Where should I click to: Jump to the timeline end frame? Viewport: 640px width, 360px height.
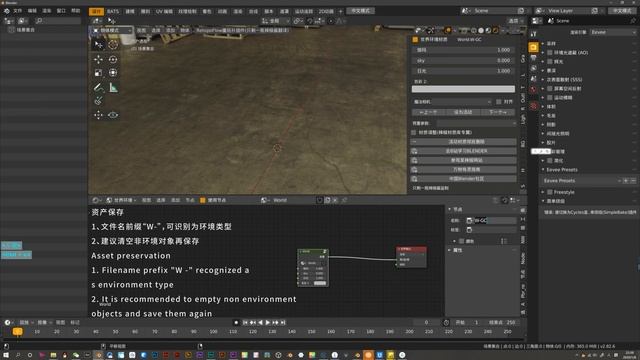tap(283, 322)
